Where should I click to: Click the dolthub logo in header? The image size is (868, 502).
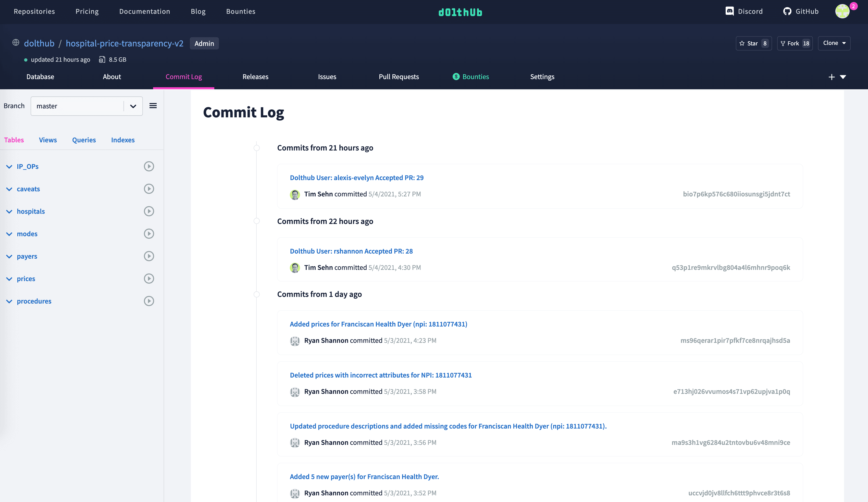pos(460,12)
